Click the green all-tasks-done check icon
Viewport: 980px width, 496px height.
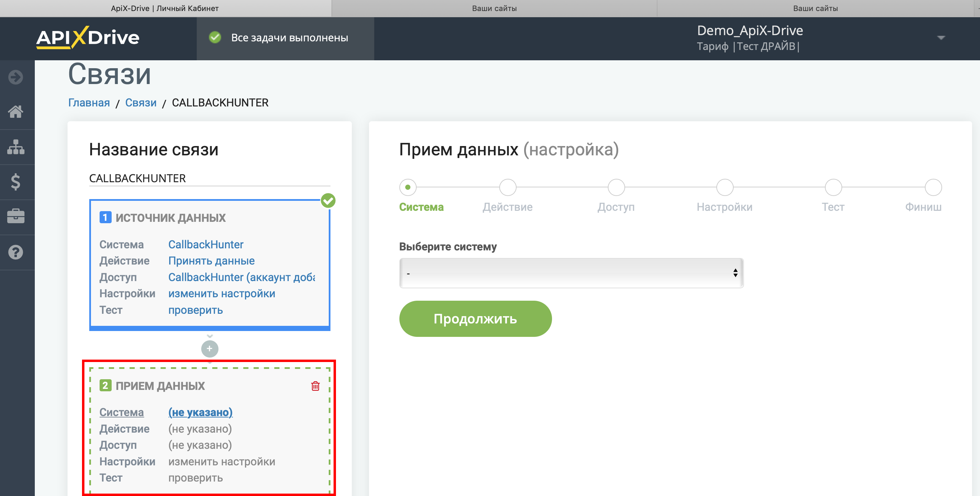coord(215,38)
